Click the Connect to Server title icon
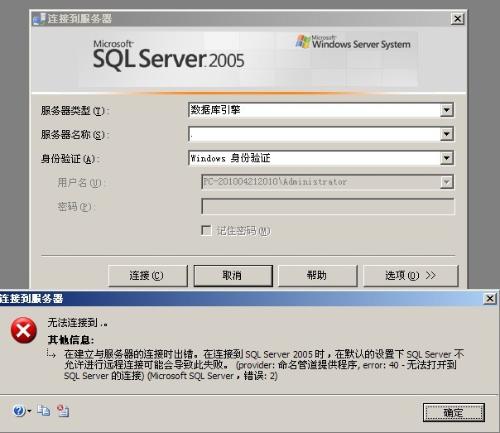 point(39,19)
